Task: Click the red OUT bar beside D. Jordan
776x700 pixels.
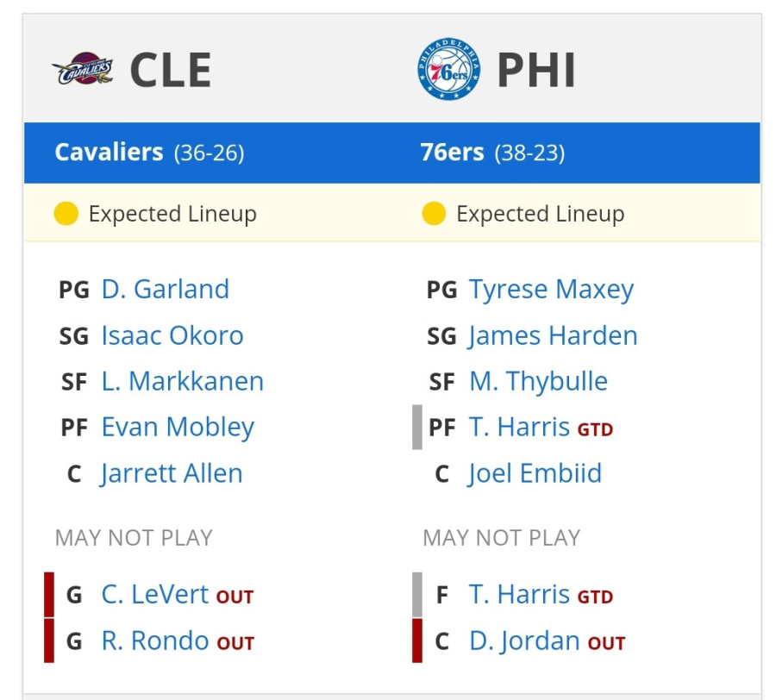Action: [x=417, y=641]
